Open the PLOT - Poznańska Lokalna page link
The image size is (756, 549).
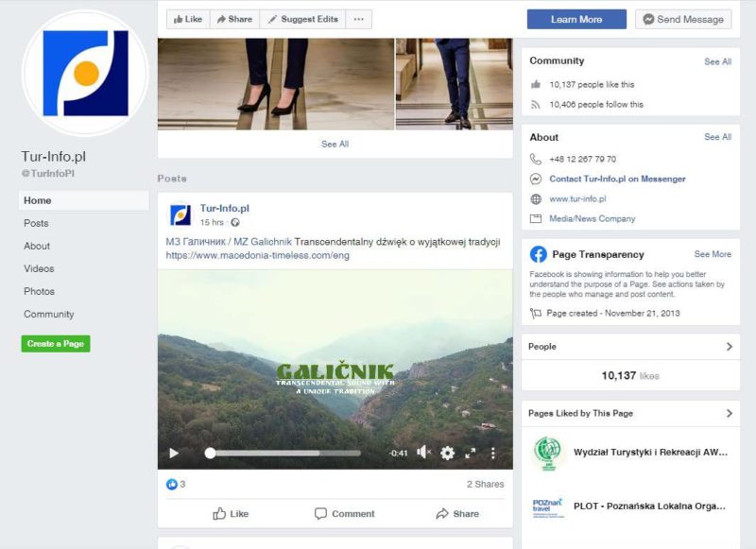coord(649,506)
